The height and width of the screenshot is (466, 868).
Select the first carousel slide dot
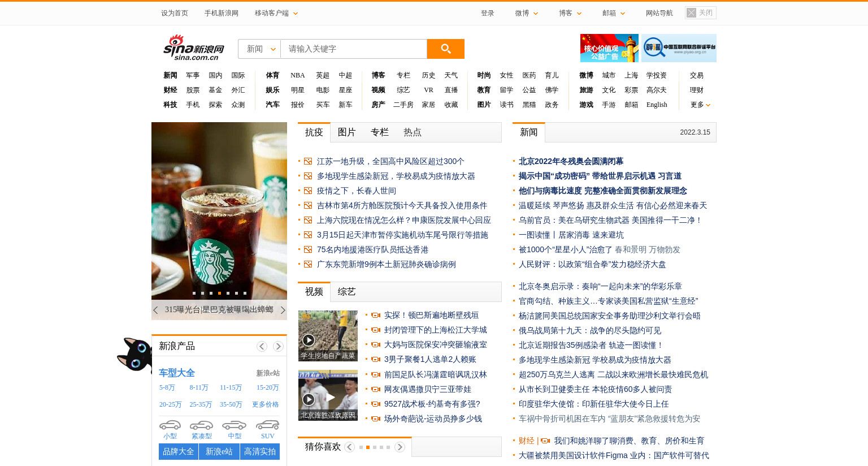pyautogui.click(x=194, y=293)
